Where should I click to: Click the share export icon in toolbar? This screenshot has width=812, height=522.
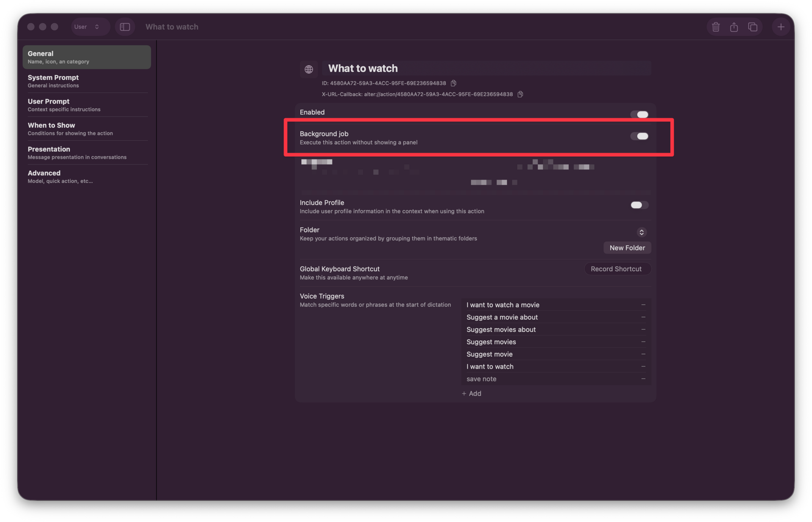[734, 27]
